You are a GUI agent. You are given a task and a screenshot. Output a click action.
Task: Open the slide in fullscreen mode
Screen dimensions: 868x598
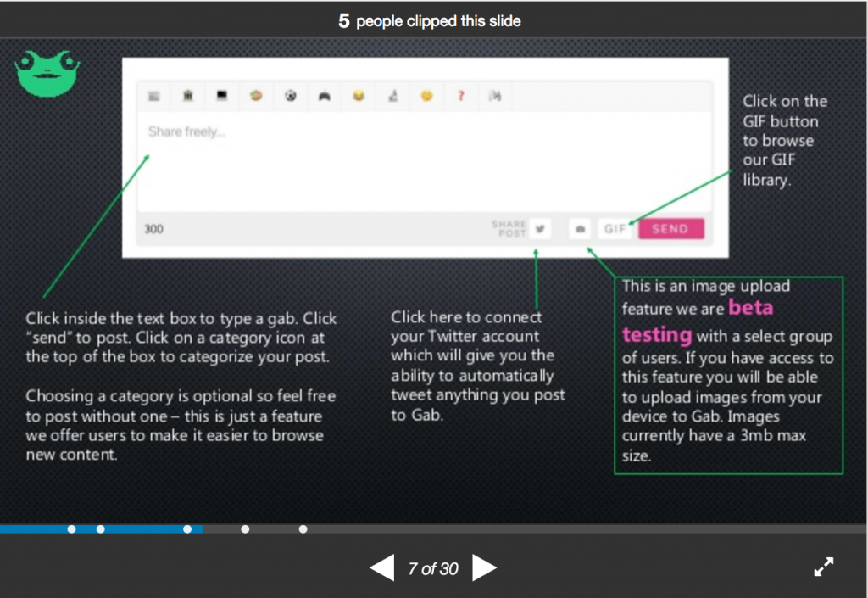pyautogui.click(x=824, y=567)
